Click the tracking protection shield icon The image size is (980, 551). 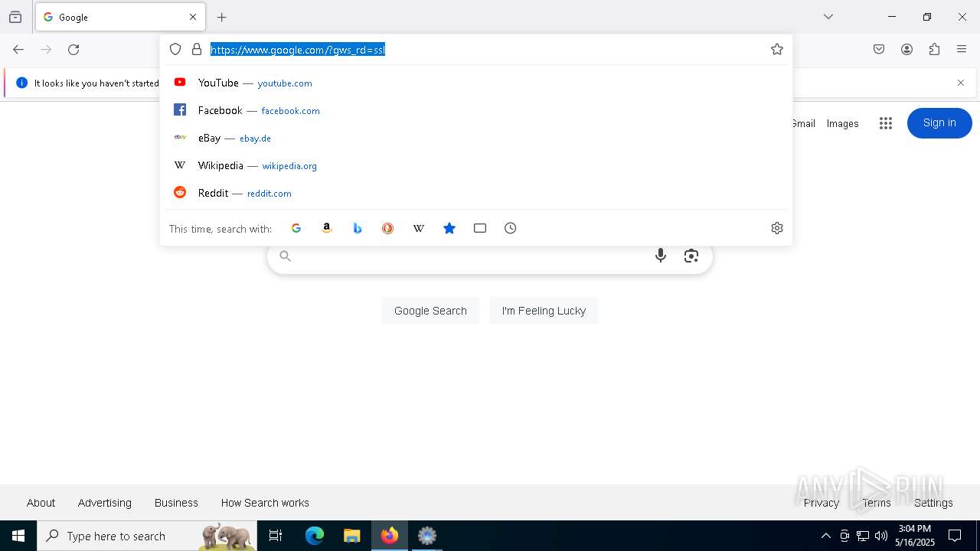[x=175, y=50]
